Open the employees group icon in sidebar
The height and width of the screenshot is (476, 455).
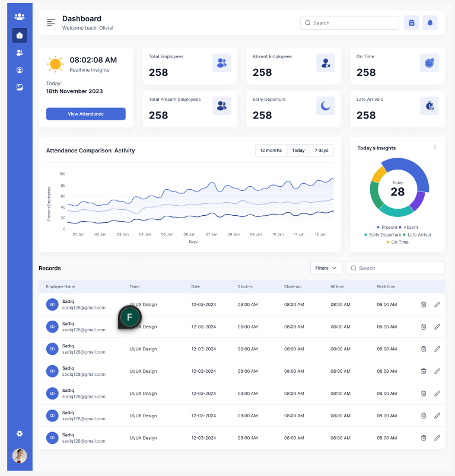pyautogui.click(x=20, y=53)
